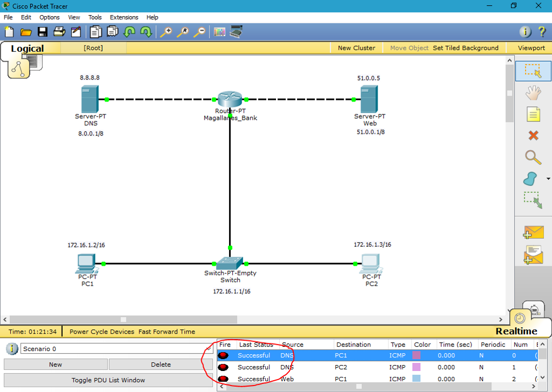Image resolution: width=552 pixels, height=392 pixels.
Task: Click the purple color swatch for PC1 PDU
Action: [x=416, y=355]
